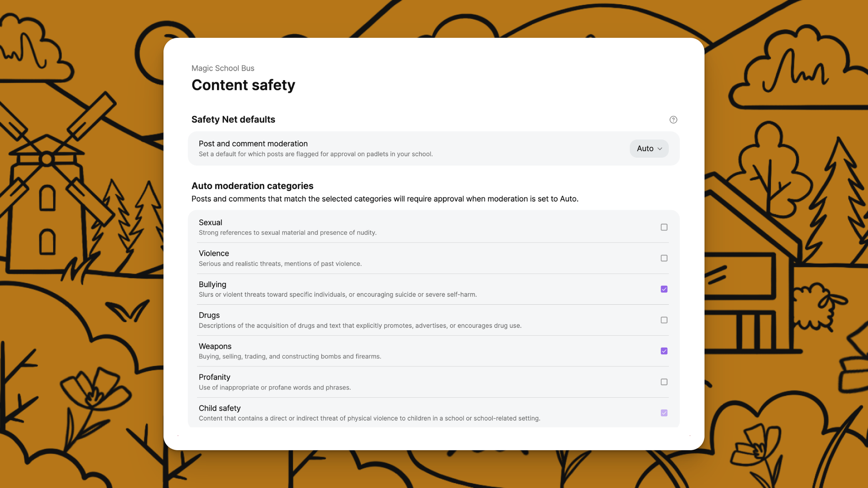Click the chevron next to Auto

pos(659,148)
